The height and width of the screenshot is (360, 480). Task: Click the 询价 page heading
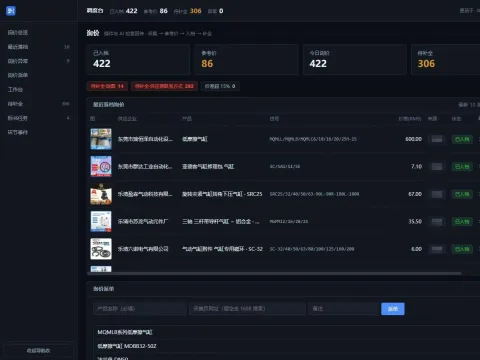[x=93, y=33]
